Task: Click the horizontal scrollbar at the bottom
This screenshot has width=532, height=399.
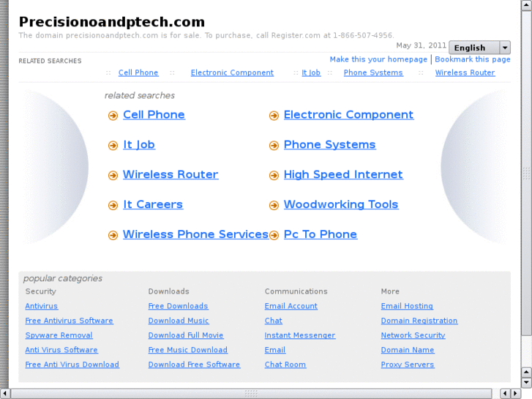Action: [251, 393]
